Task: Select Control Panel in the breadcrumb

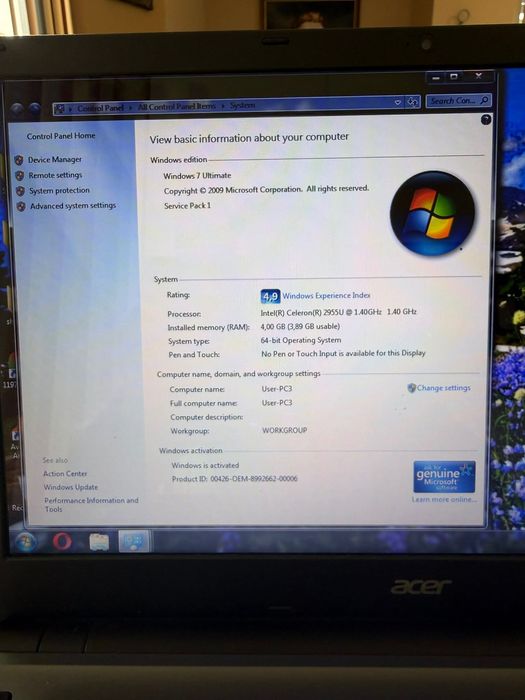Action: [100, 108]
